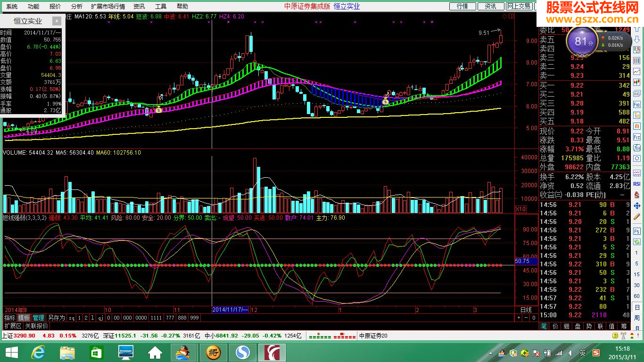The image size is (644, 362).
Task: Open the 功能 menu
Action: tap(33, 7)
